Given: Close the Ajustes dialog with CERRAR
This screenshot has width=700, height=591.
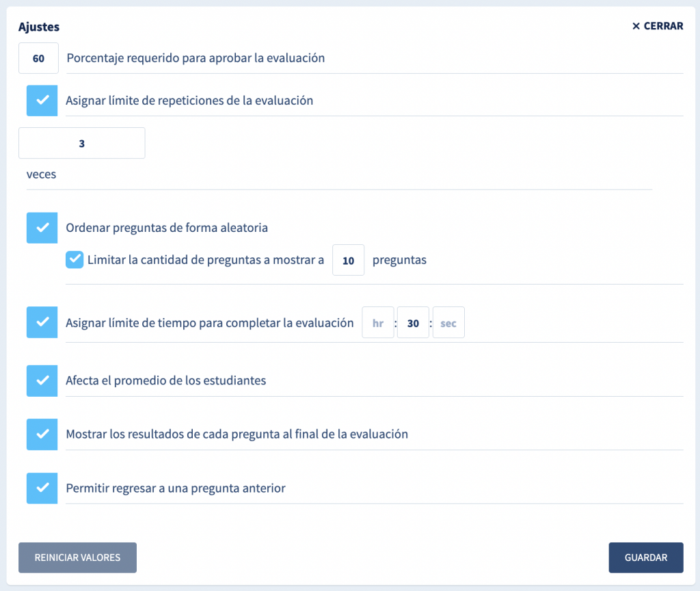Looking at the screenshot, I should coord(657,26).
